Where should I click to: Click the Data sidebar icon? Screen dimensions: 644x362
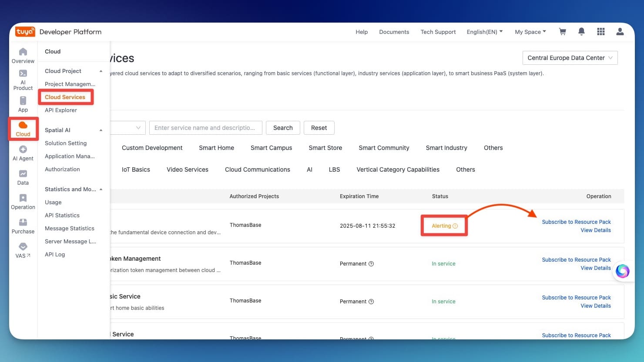[23, 177]
